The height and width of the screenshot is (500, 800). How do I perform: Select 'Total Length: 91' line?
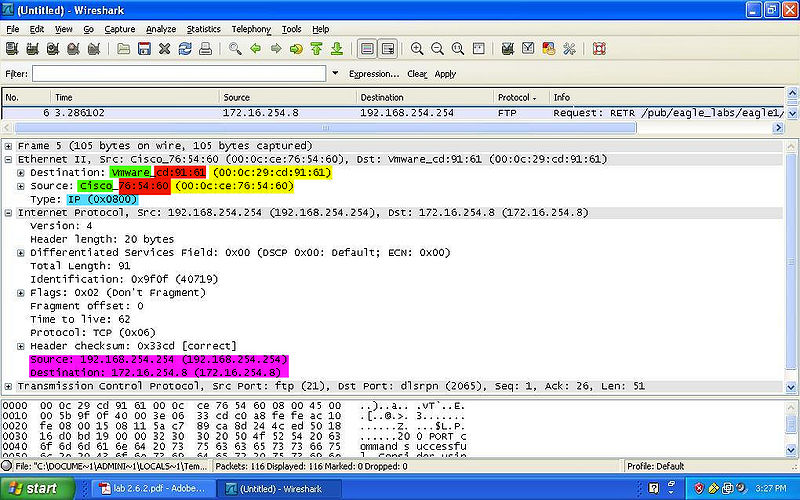tap(80, 266)
